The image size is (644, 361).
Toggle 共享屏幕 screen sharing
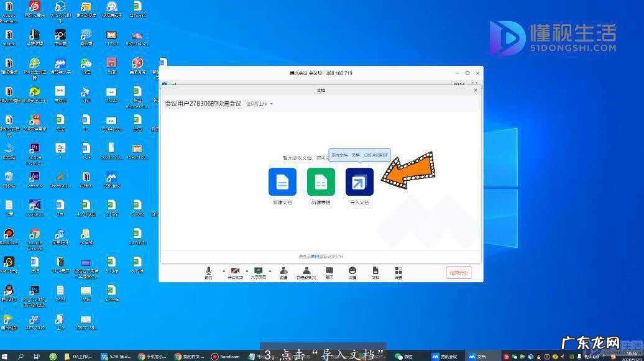click(258, 272)
